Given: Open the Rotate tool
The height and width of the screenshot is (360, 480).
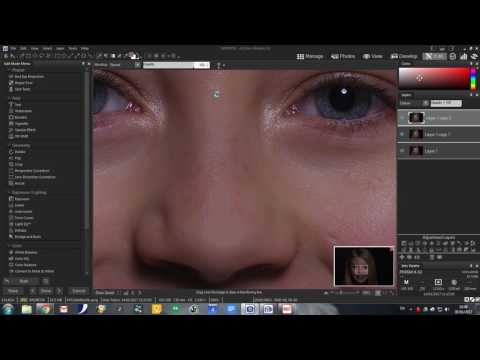Looking at the screenshot, I should 17,152.
